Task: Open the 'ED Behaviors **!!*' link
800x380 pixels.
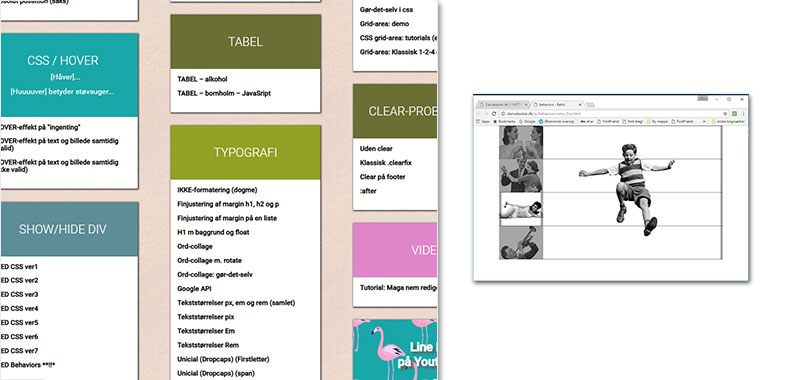Action: point(28,365)
